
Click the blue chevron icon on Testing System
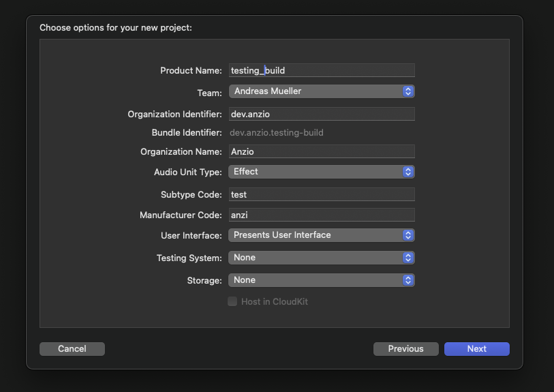tap(408, 258)
